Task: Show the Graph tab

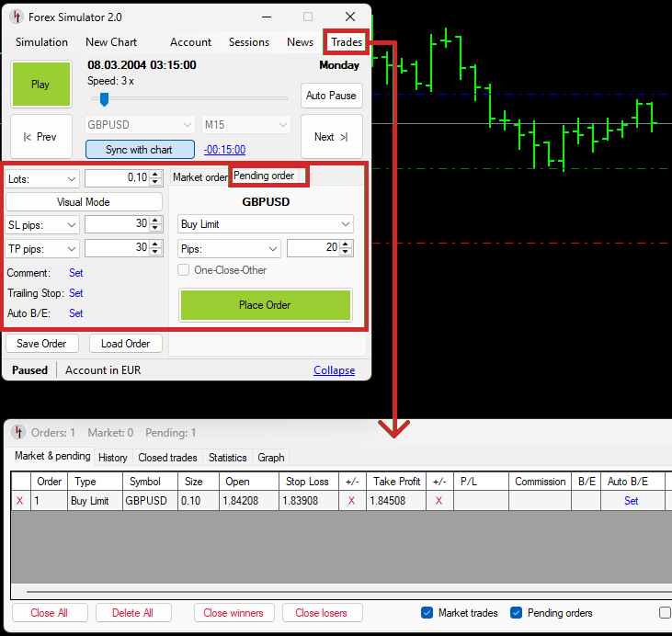Action: (271, 458)
